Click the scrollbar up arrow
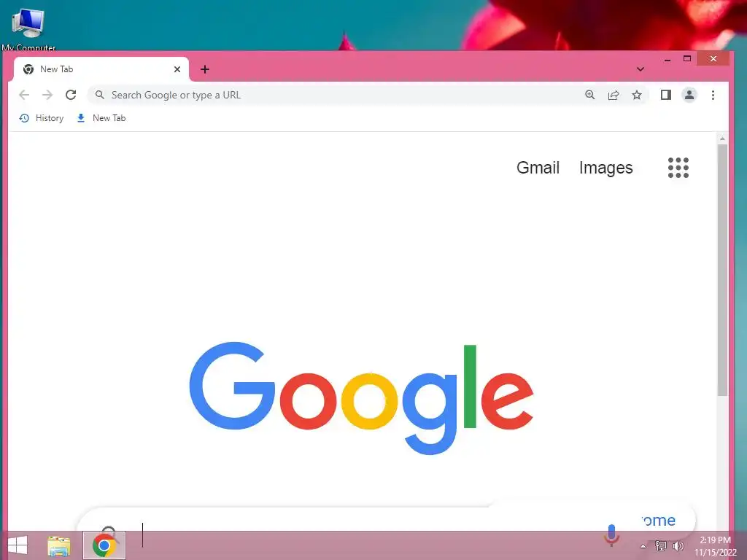 tap(722, 139)
